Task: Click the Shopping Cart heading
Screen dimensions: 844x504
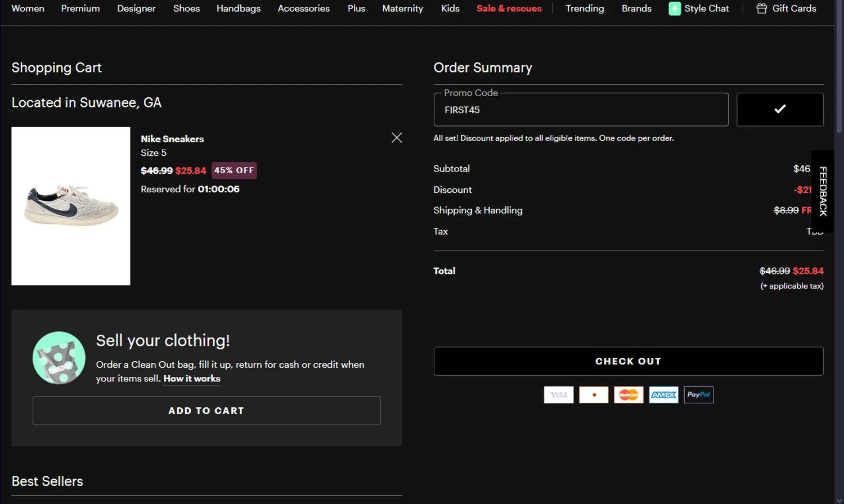Action: [56, 67]
